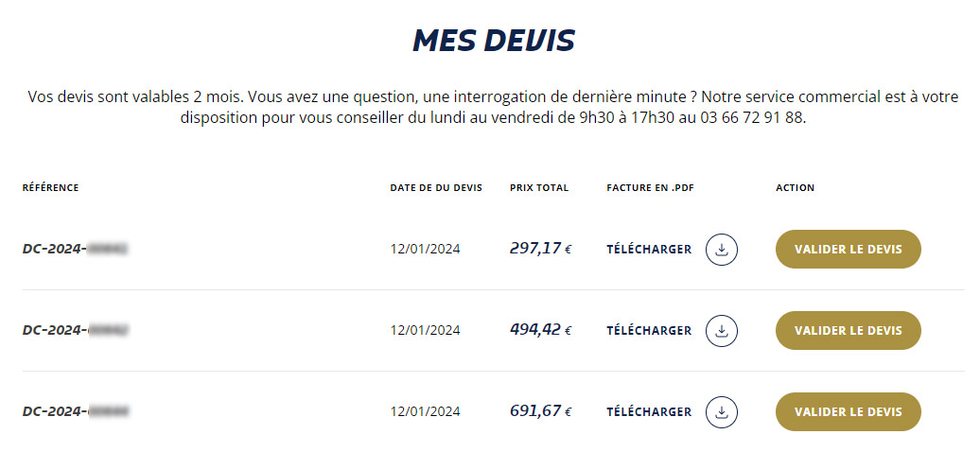Select Télécharger text in second quote row
Viewport: 980px width, 452px height.
[x=649, y=331]
